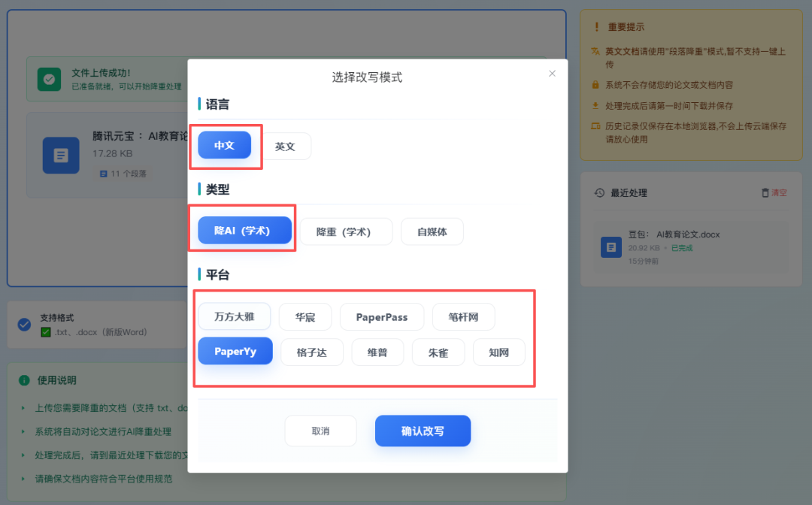Pick PaperPass platform
The height and width of the screenshot is (505, 812).
(382, 317)
